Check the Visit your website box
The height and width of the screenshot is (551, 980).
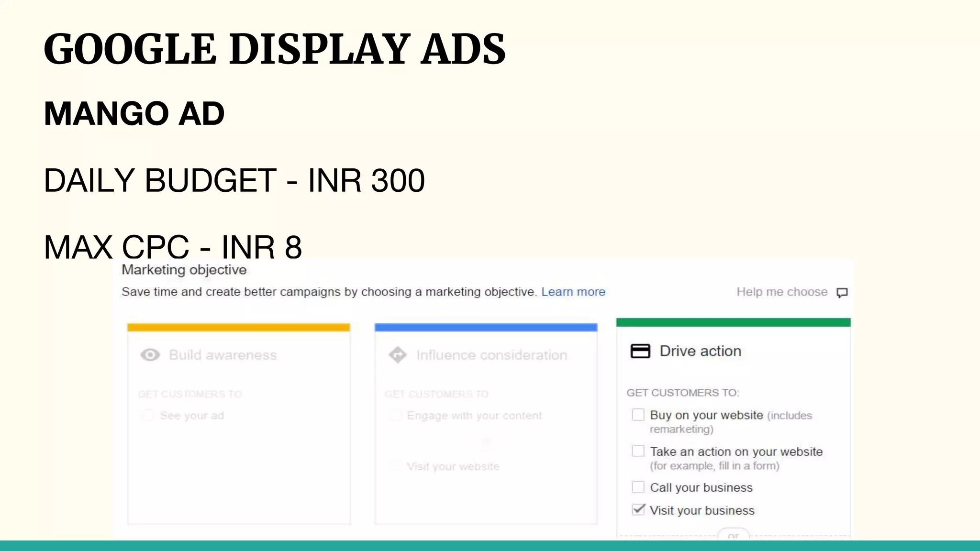point(395,466)
